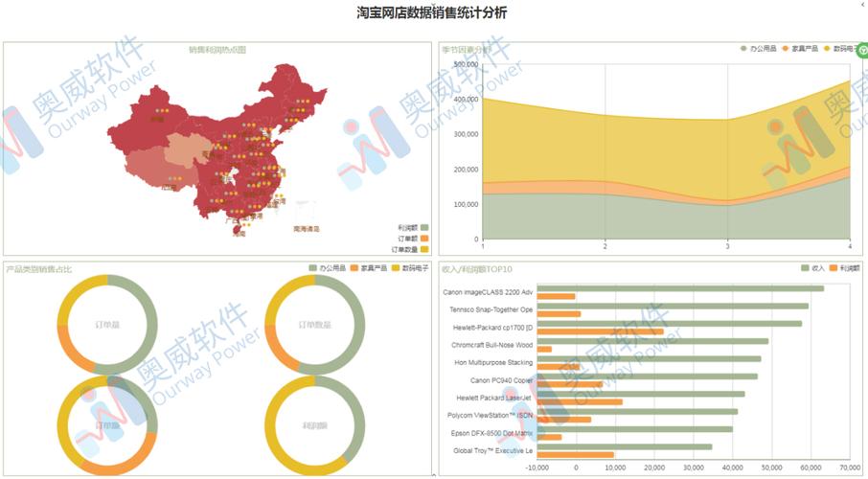Toggle 家具产品 in the 产品类别销售占比 legend
The image size is (868, 479).
tap(369, 268)
